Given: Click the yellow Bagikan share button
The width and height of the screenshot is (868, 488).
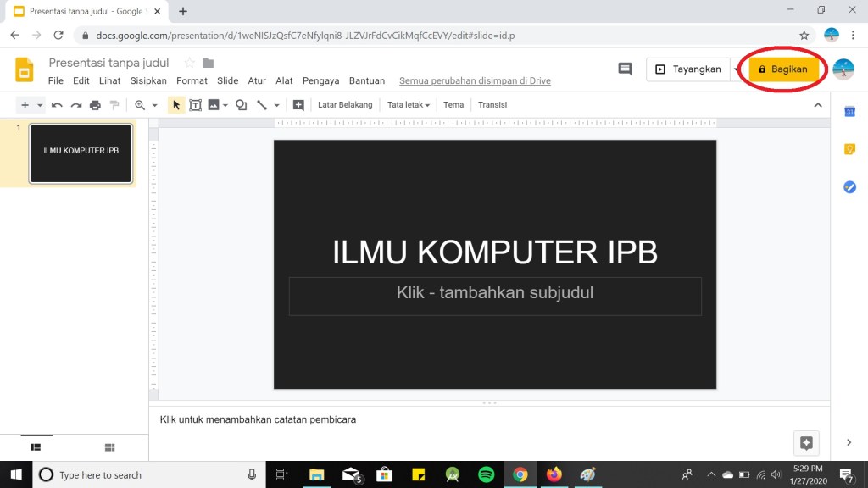Looking at the screenshot, I should (x=783, y=69).
